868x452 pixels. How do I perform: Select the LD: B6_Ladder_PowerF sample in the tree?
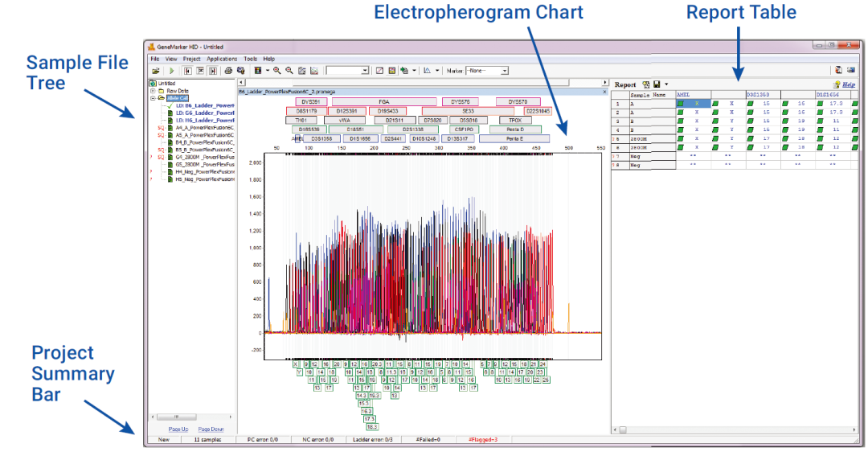coord(205,105)
